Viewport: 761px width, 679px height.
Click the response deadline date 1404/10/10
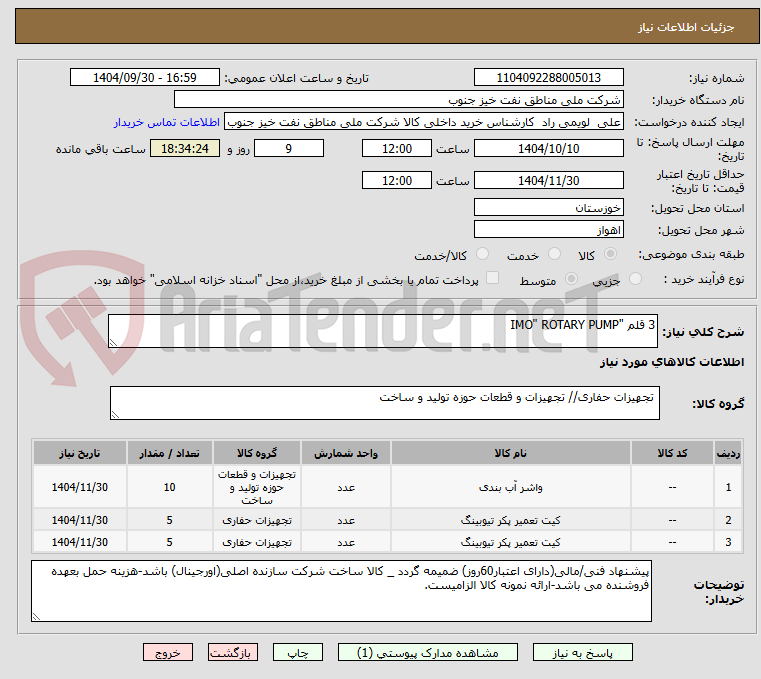click(x=548, y=149)
